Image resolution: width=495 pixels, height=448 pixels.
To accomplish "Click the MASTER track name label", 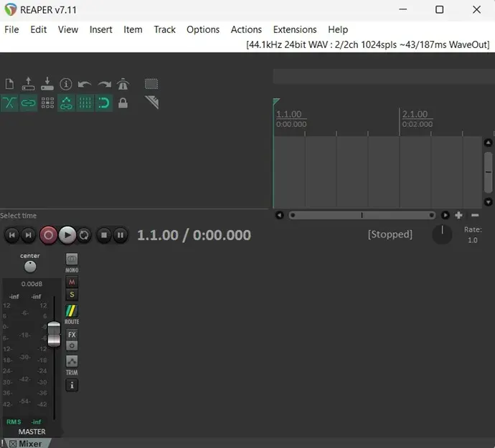I will click(x=32, y=432).
